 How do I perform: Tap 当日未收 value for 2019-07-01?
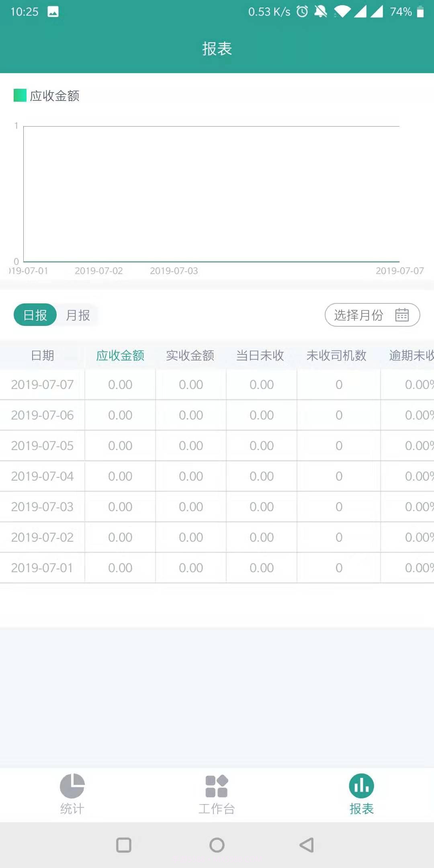click(262, 568)
